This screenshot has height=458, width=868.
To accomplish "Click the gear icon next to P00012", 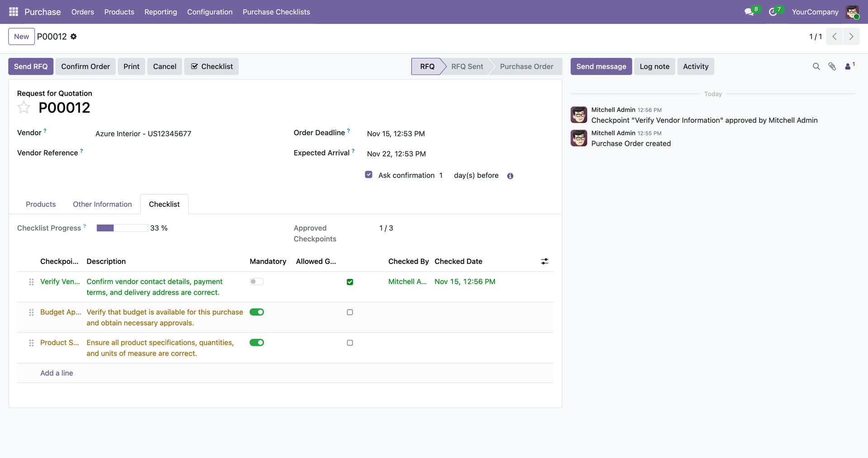I will click(74, 37).
